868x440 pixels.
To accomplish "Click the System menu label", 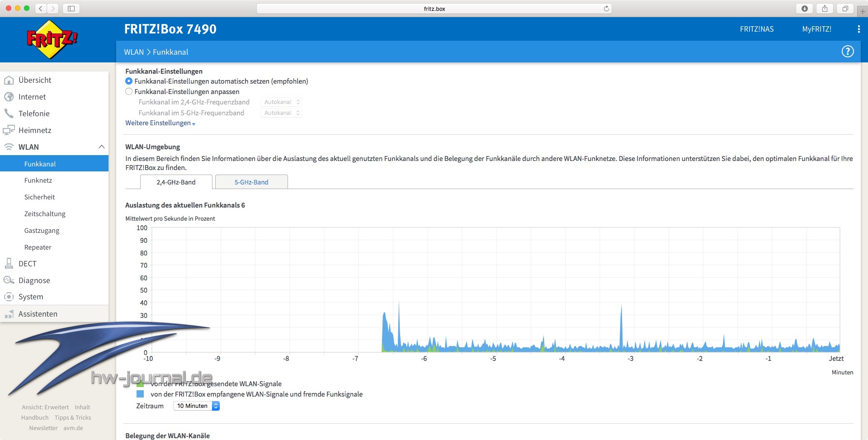I will click(31, 297).
